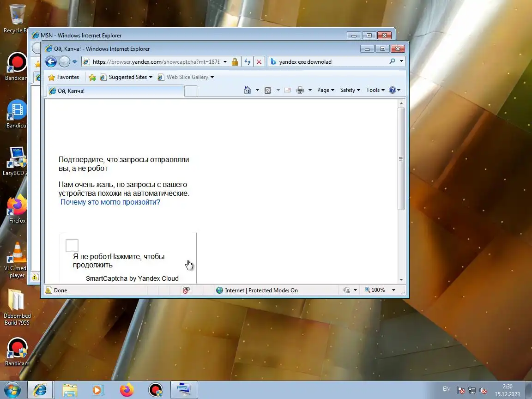Viewport: 532px width, 399px height.
Task: Click the 100% zoom level button
Action: pos(375,290)
